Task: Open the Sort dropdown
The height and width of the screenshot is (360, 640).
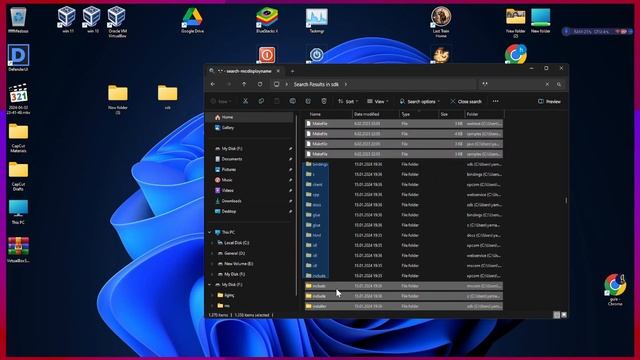Action: [348, 101]
